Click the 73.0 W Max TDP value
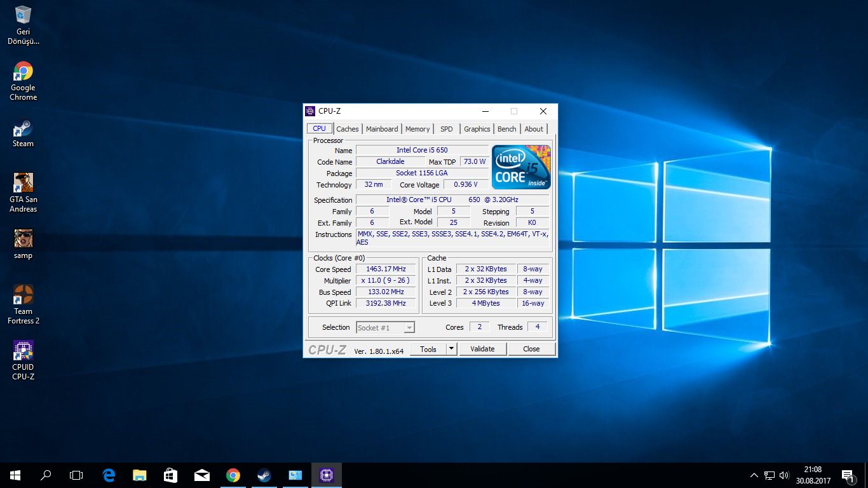The height and width of the screenshot is (488, 868). 474,161
